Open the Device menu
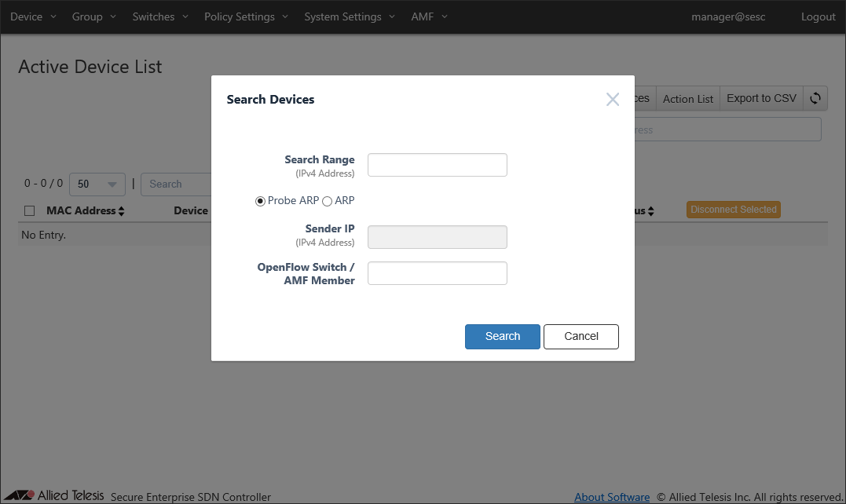846x504 pixels. [33, 16]
